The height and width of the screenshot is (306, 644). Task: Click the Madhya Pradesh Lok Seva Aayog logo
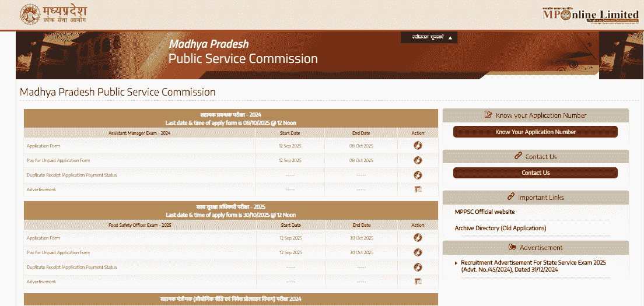[x=54, y=15]
